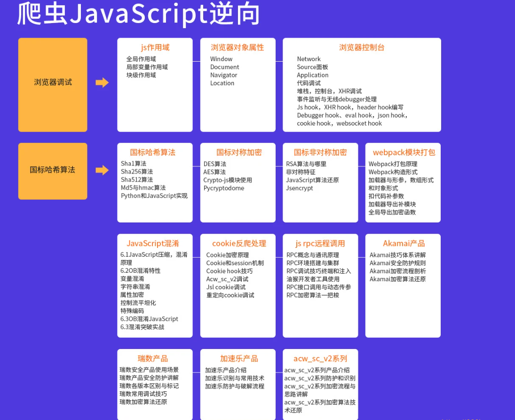Open the 加速乐产品 card heading
The width and height of the screenshot is (515, 420).
pos(239,359)
